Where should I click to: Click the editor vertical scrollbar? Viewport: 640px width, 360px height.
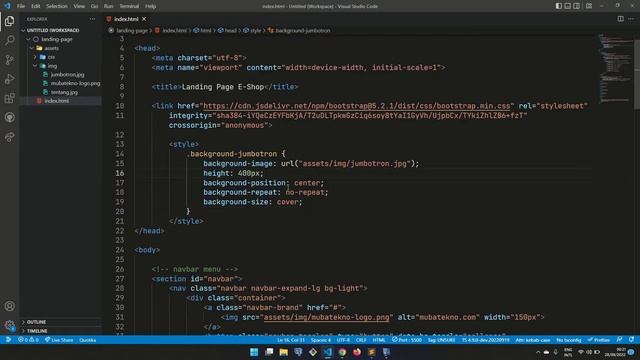[637, 73]
